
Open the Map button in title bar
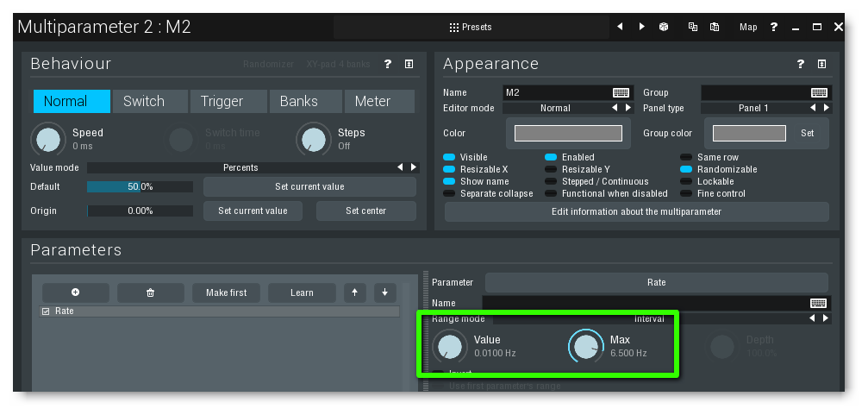(x=748, y=27)
